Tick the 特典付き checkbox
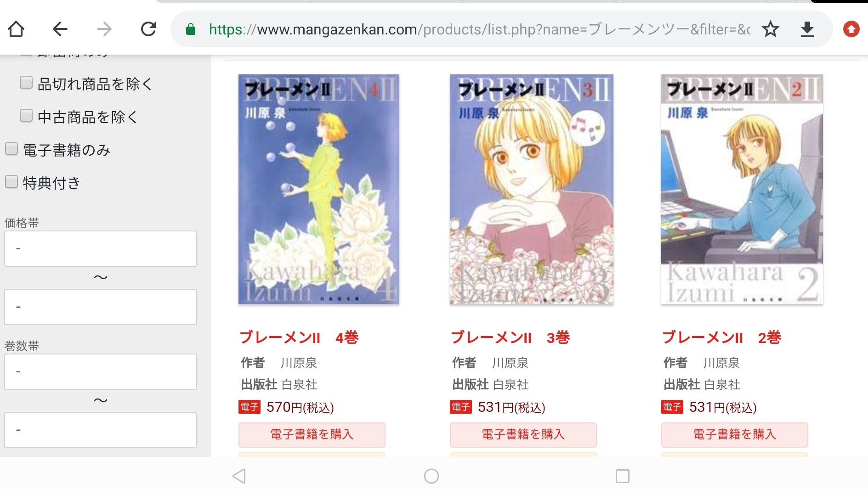This screenshot has width=868, height=489. [11, 182]
